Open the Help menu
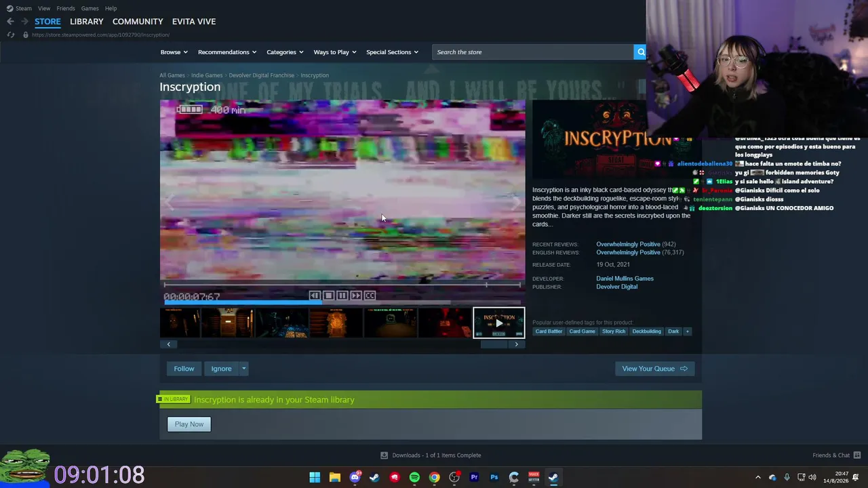The image size is (868, 488). point(111,8)
